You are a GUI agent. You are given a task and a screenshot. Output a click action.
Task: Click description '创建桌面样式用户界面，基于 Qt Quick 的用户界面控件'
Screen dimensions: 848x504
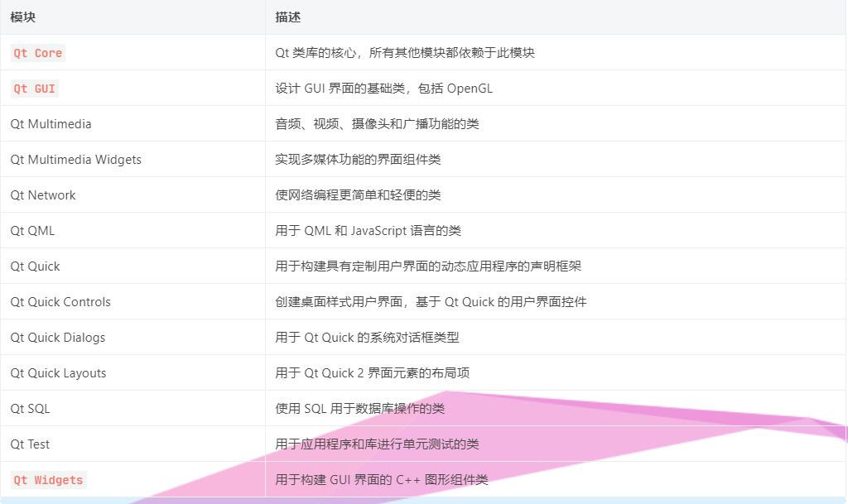pyautogui.click(x=431, y=302)
